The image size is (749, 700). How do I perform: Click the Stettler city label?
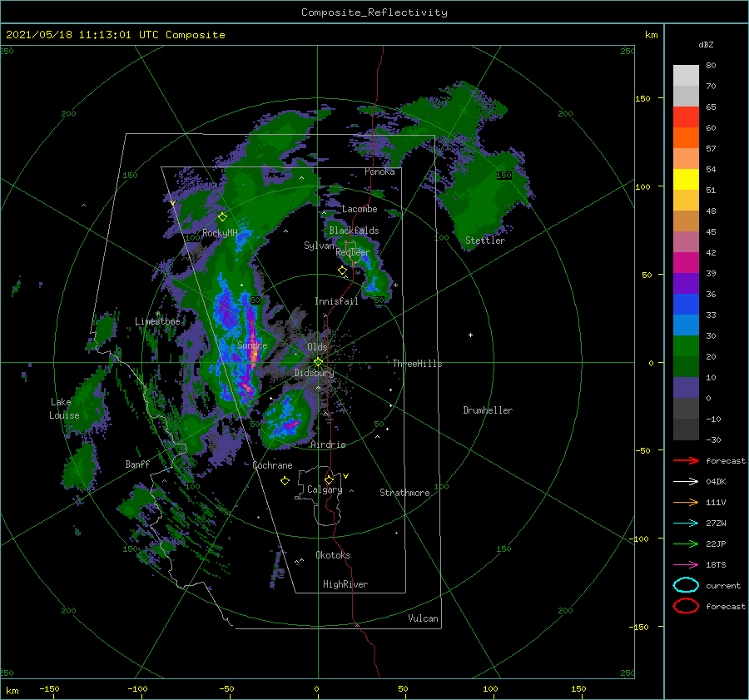point(485,241)
